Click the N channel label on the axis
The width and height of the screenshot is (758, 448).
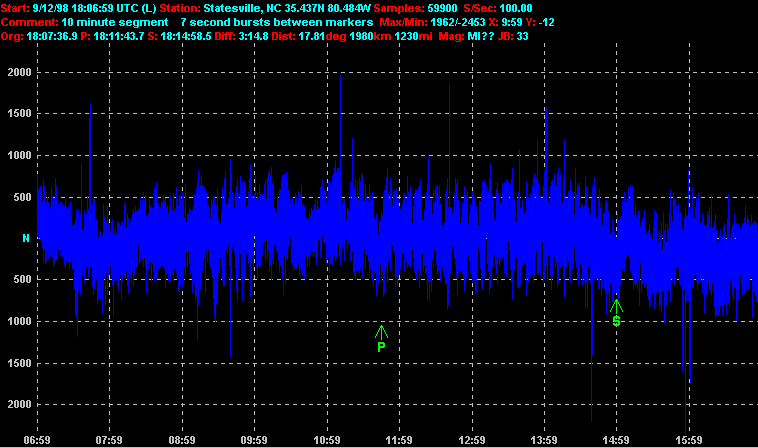pyautogui.click(x=26, y=238)
